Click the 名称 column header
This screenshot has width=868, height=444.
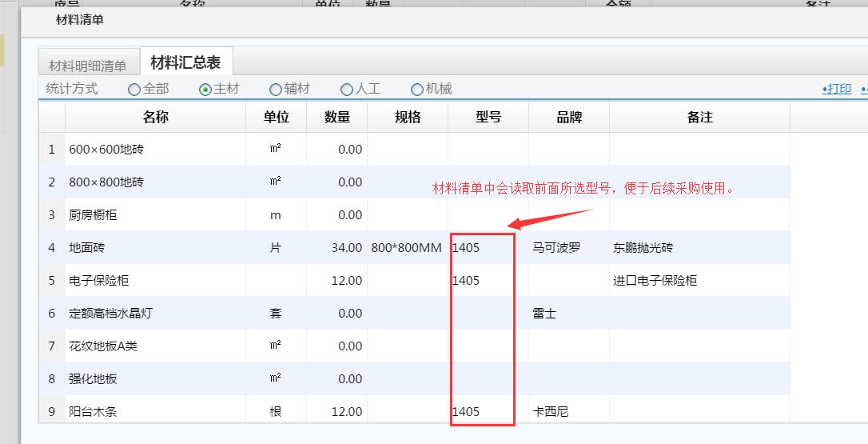[156, 117]
